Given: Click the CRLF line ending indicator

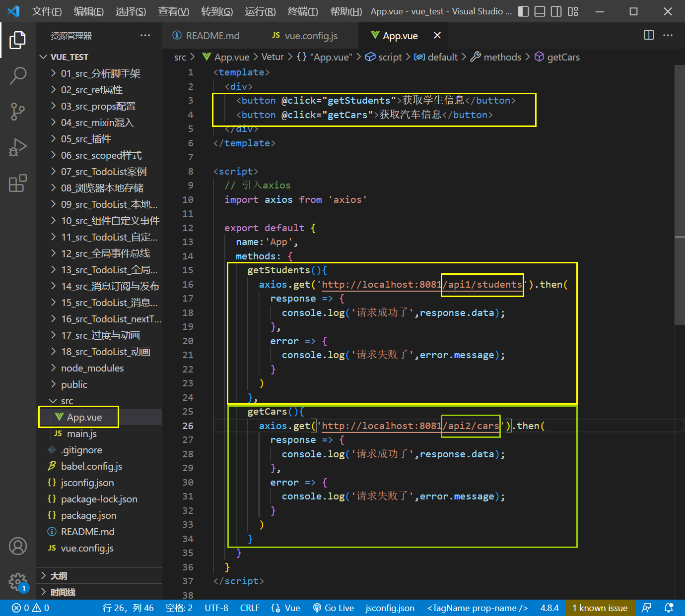Looking at the screenshot, I should click(250, 608).
